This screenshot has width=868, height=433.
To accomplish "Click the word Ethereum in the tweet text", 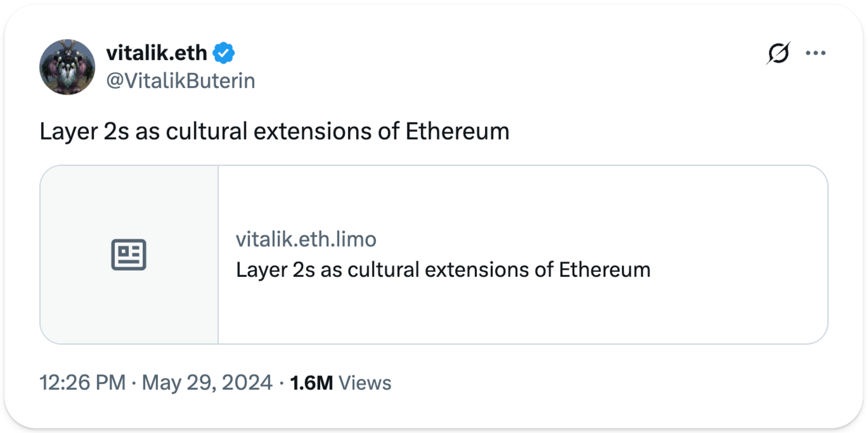I will click(x=457, y=132).
